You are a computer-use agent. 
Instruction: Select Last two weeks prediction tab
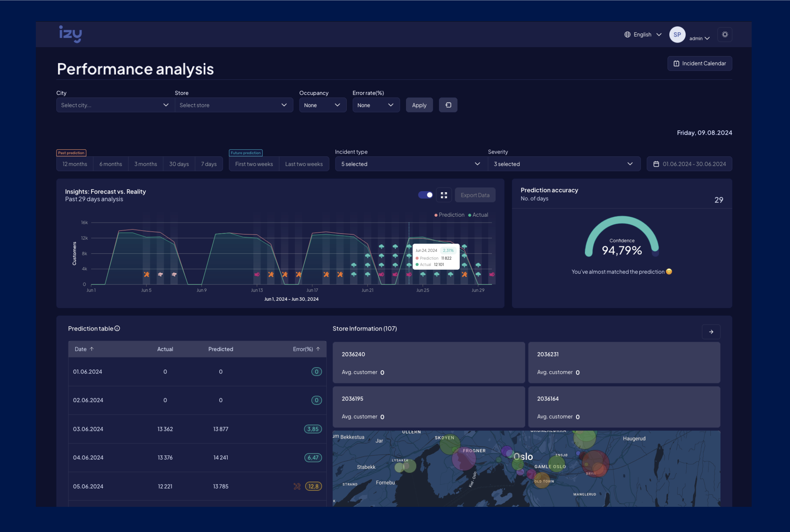pyautogui.click(x=304, y=164)
